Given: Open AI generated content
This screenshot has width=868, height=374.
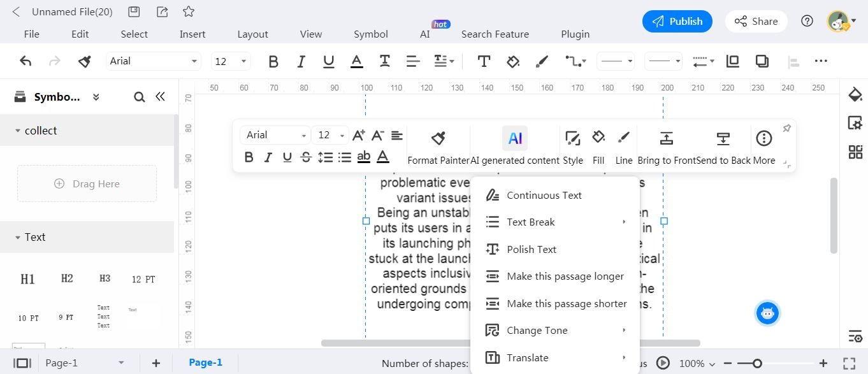Looking at the screenshot, I should [x=515, y=147].
